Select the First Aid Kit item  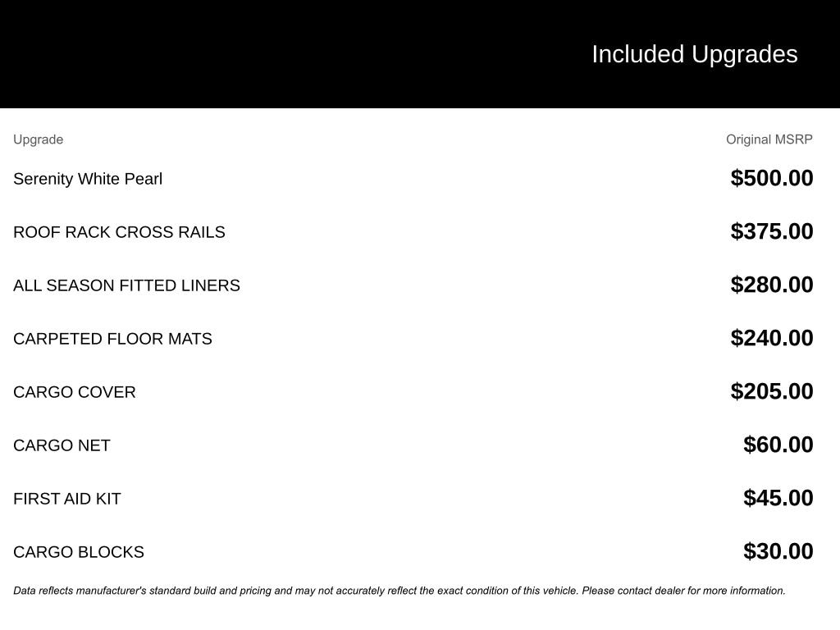point(67,499)
